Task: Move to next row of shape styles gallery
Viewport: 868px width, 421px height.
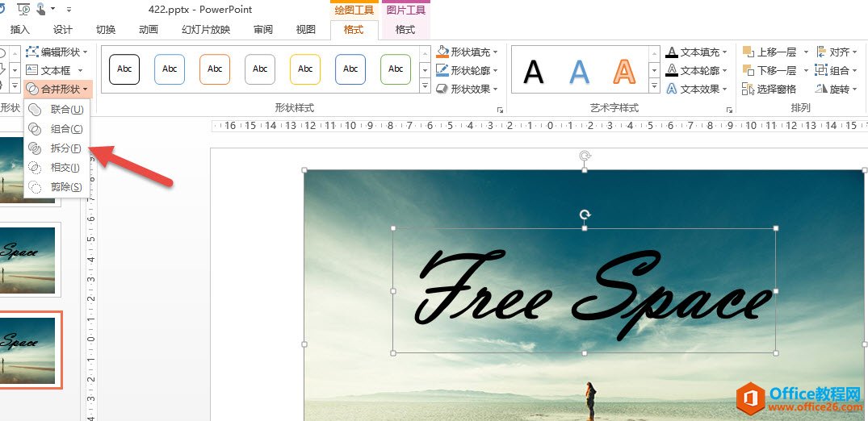Action: coord(426,70)
